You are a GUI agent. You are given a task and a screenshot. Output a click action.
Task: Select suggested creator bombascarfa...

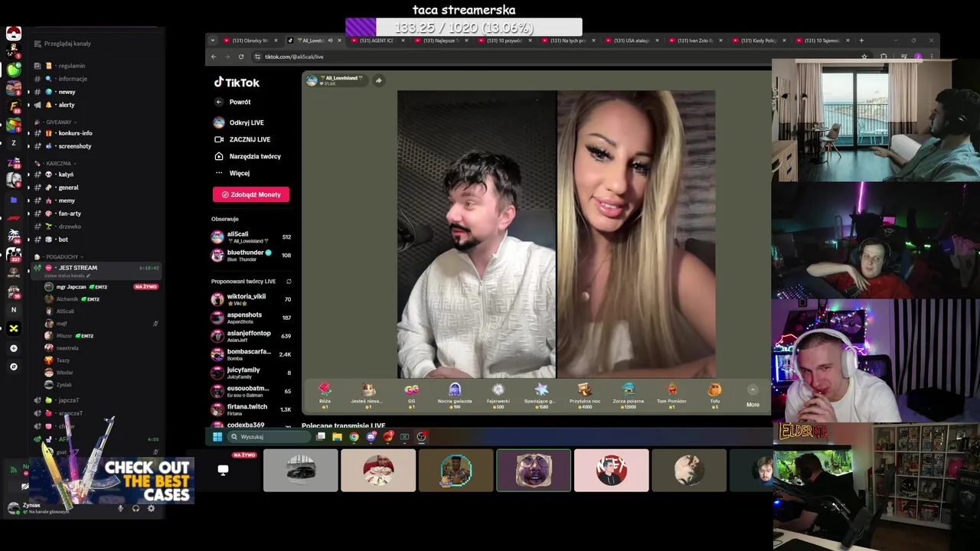pos(251,354)
